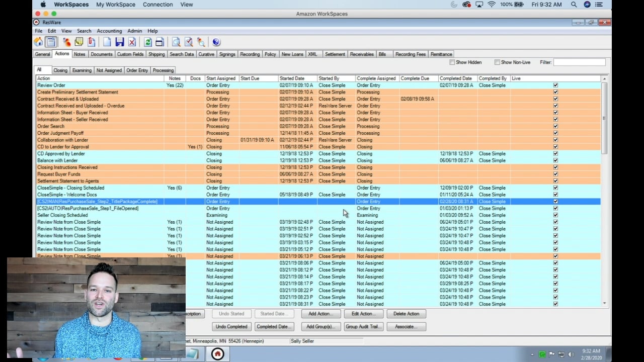Click the Group Audit Trail... button
The height and width of the screenshot is (362, 644).
(x=363, y=327)
